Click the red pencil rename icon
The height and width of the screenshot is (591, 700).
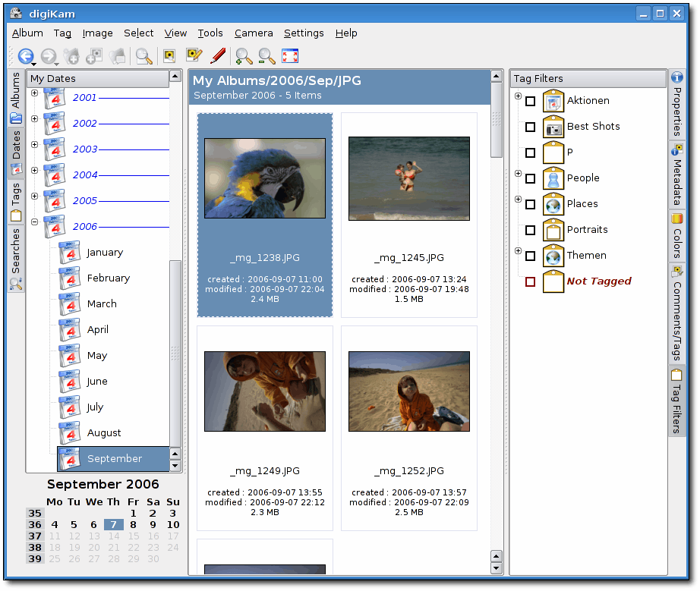click(218, 56)
